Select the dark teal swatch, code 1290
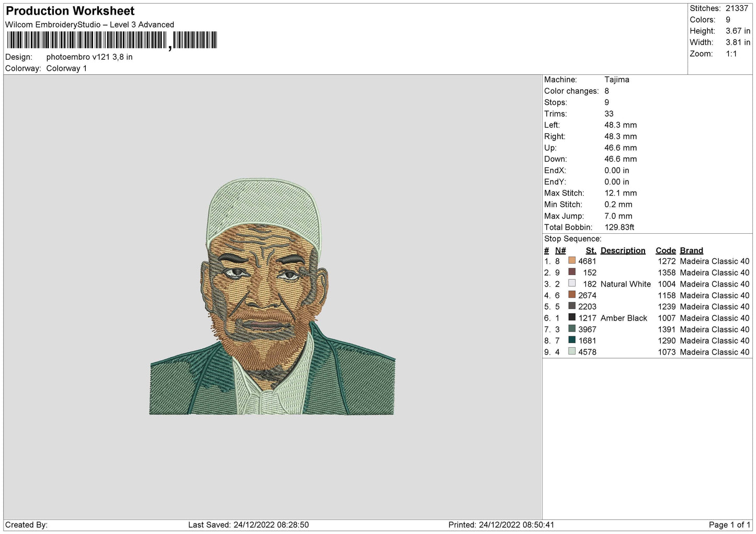Screen dimensions: 756x534 tap(572, 340)
